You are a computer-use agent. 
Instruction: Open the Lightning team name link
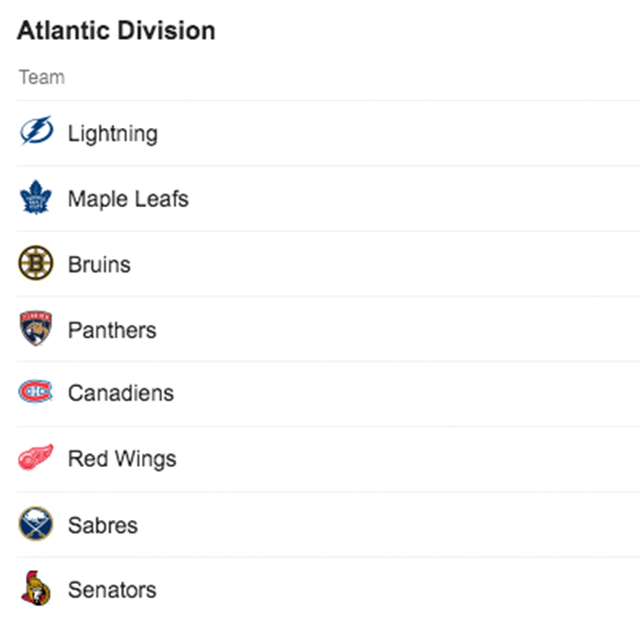112,133
